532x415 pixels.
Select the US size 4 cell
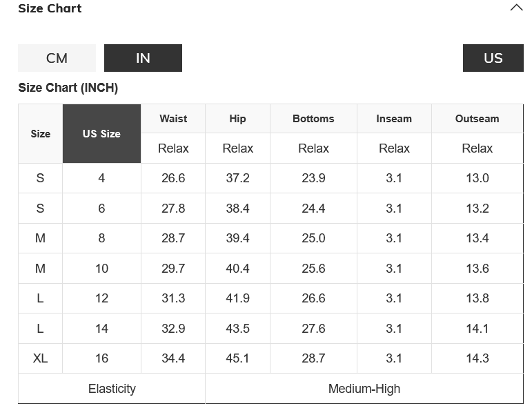coord(101,178)
